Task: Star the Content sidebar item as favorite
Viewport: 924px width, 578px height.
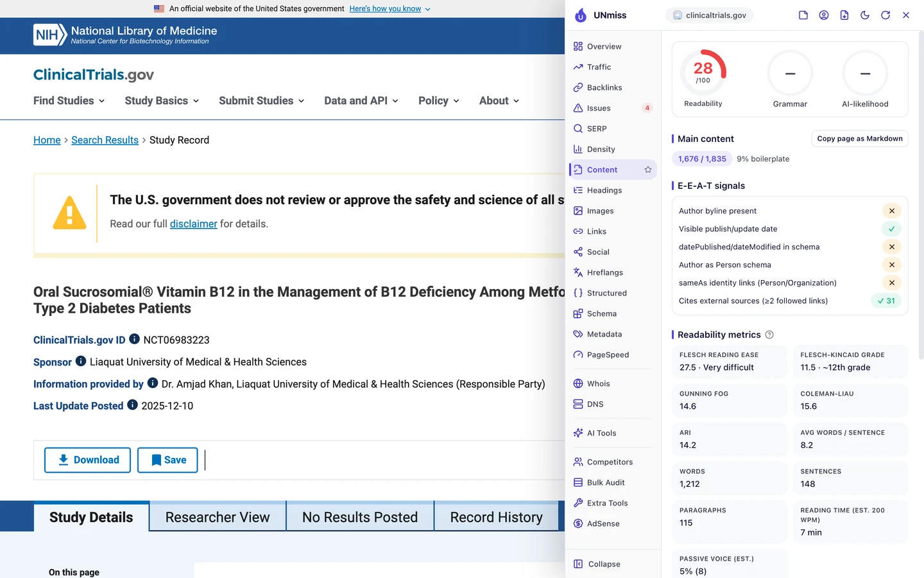Action: click(648, 170)
